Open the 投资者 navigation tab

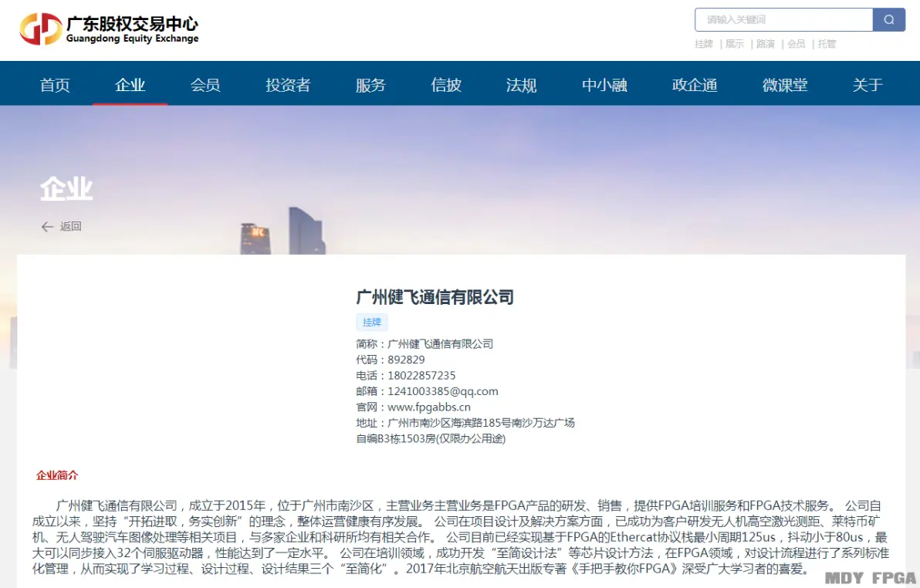point(287,85)
